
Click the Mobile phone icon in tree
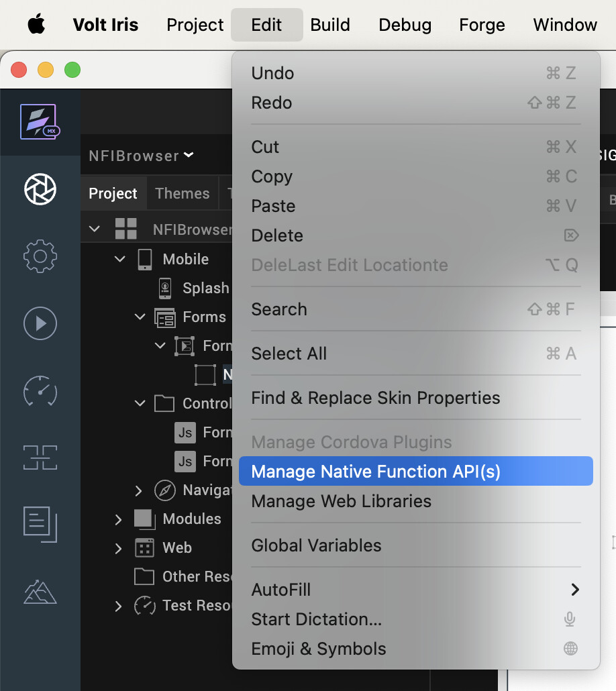click(145, 259)
